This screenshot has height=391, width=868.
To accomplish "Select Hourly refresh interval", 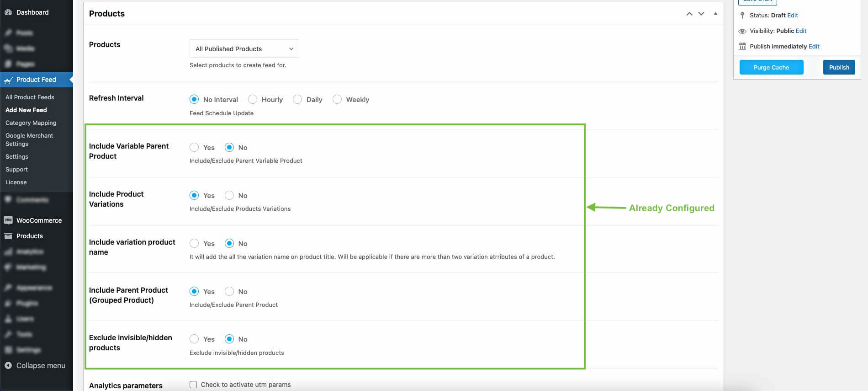I will pos(253,99).
